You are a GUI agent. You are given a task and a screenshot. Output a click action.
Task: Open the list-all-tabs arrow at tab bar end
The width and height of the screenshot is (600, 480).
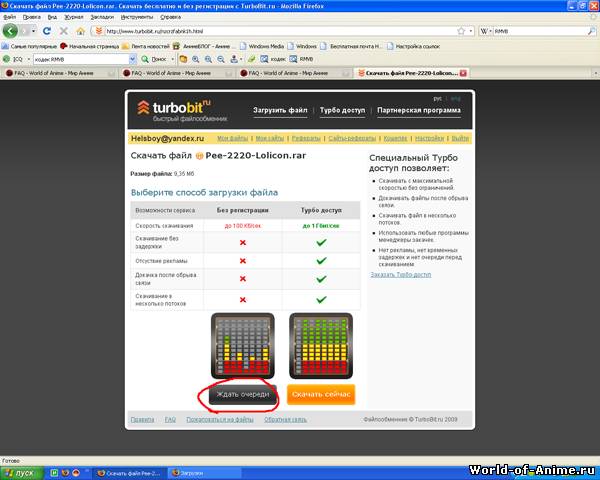tap(595, 73)
